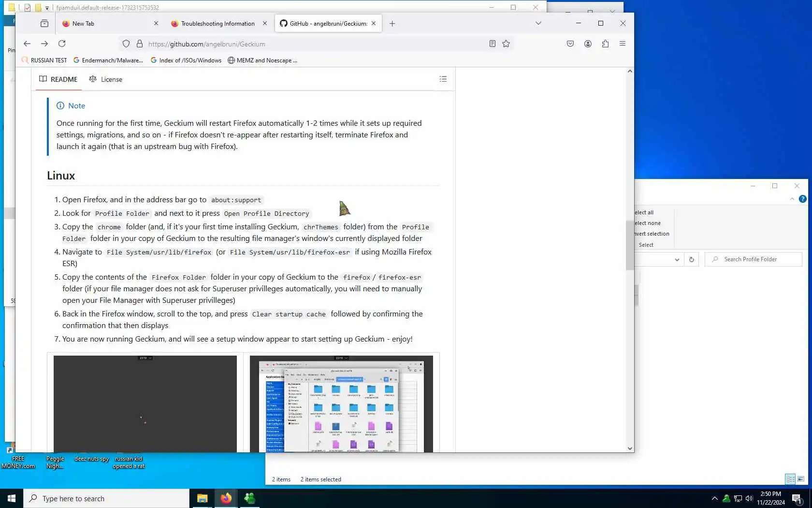Open Firefox recent browsing view icon

44,23
